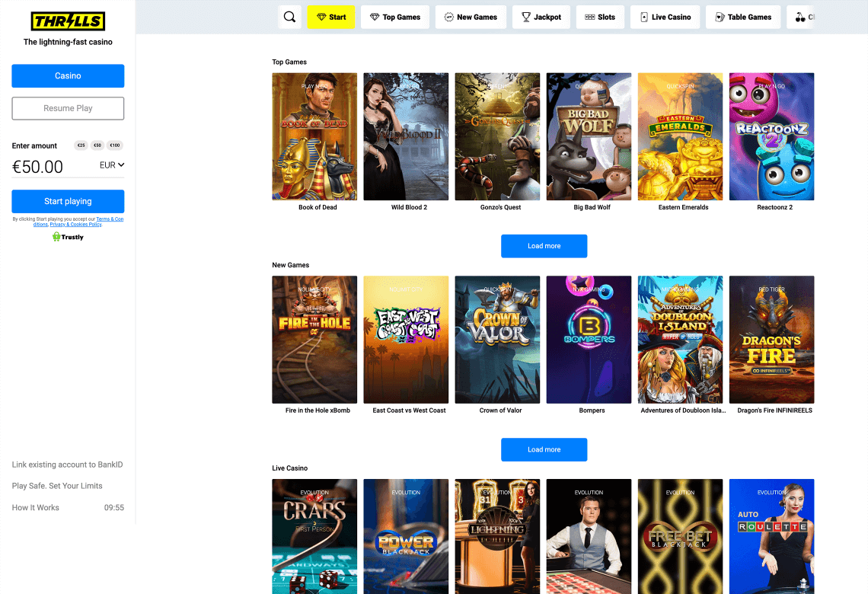Screen dimensions: 868x594
Task: Open the Lightning roulette live game
Action: point(497,536)
